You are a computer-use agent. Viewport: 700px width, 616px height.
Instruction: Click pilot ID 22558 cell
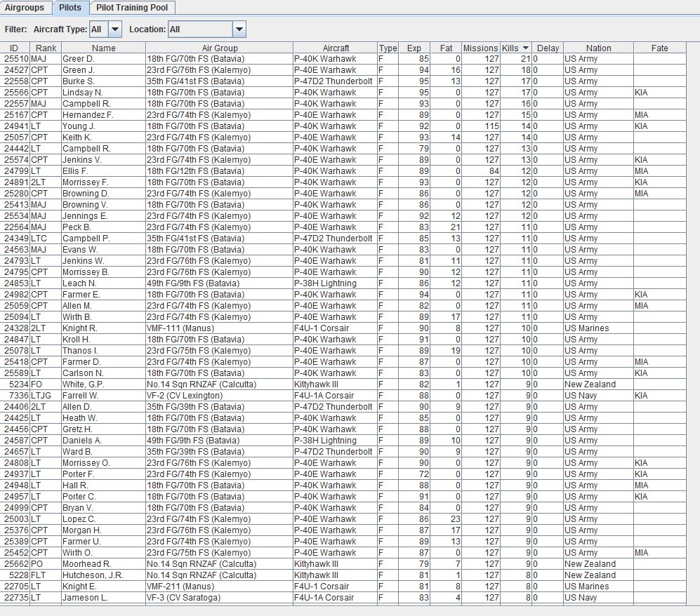click(x=15, y=81)
